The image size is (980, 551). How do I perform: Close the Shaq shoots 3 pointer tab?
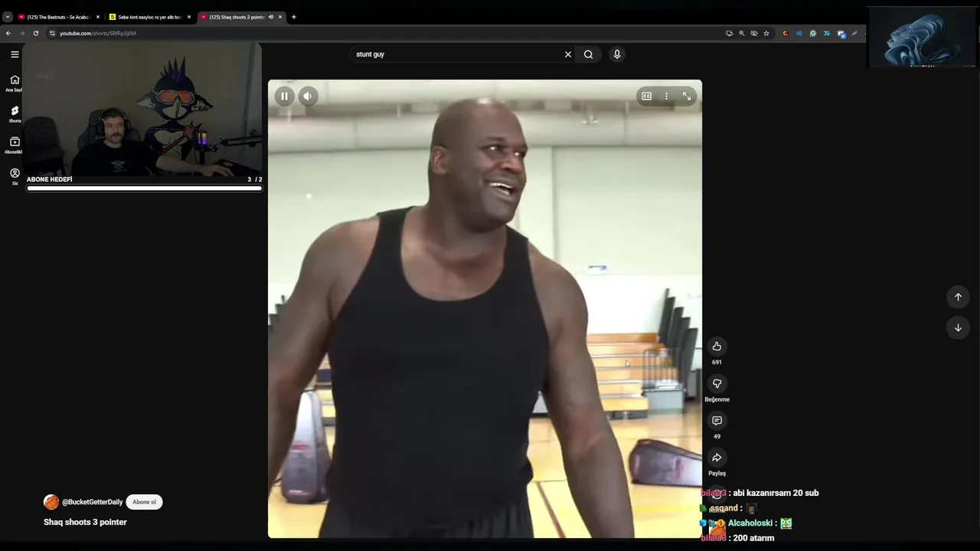click(x=280, y=17)
